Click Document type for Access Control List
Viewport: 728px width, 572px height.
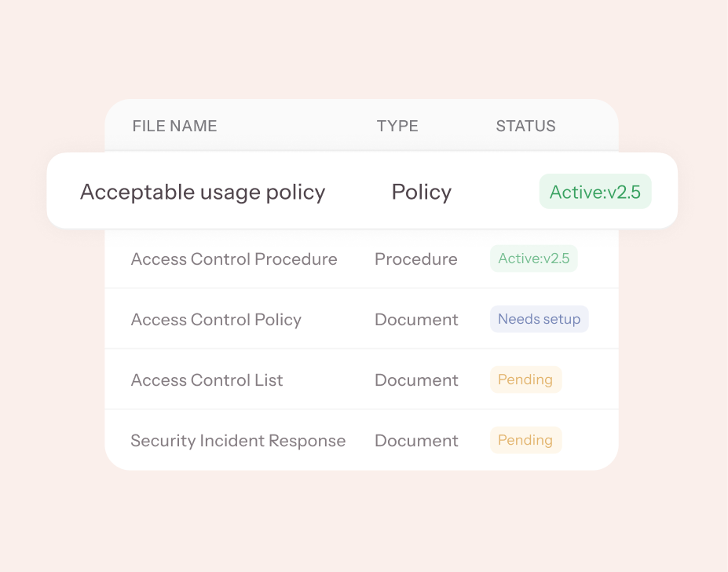coord(416,380)
